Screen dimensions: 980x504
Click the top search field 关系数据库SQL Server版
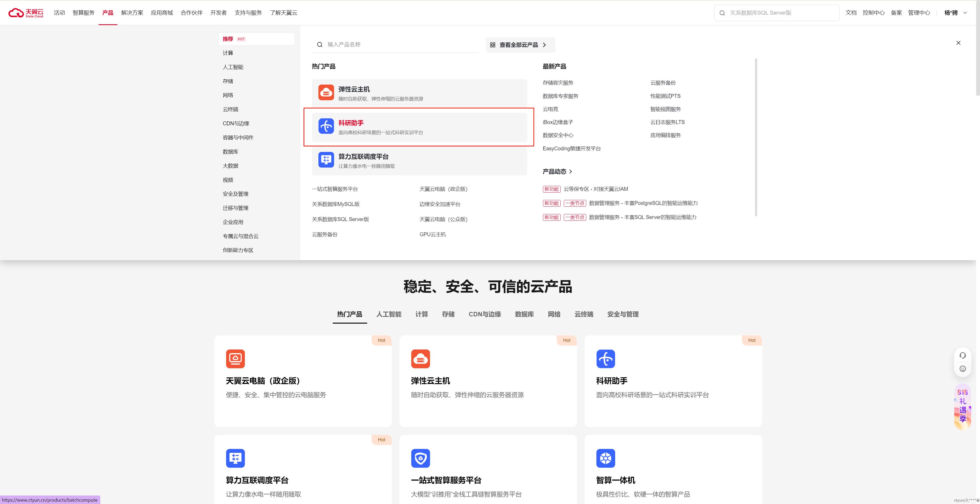[777, 13]
